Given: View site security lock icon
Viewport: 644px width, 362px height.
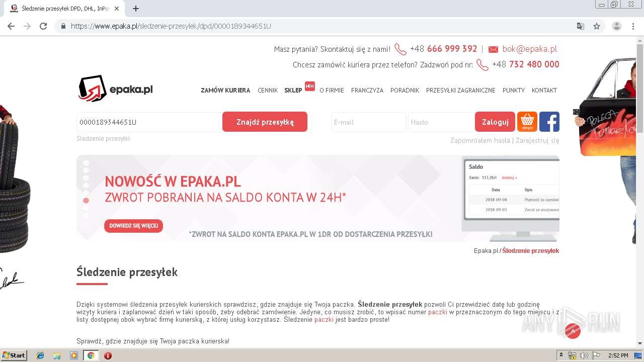Looking at the screenshot, I should point(63,26).
